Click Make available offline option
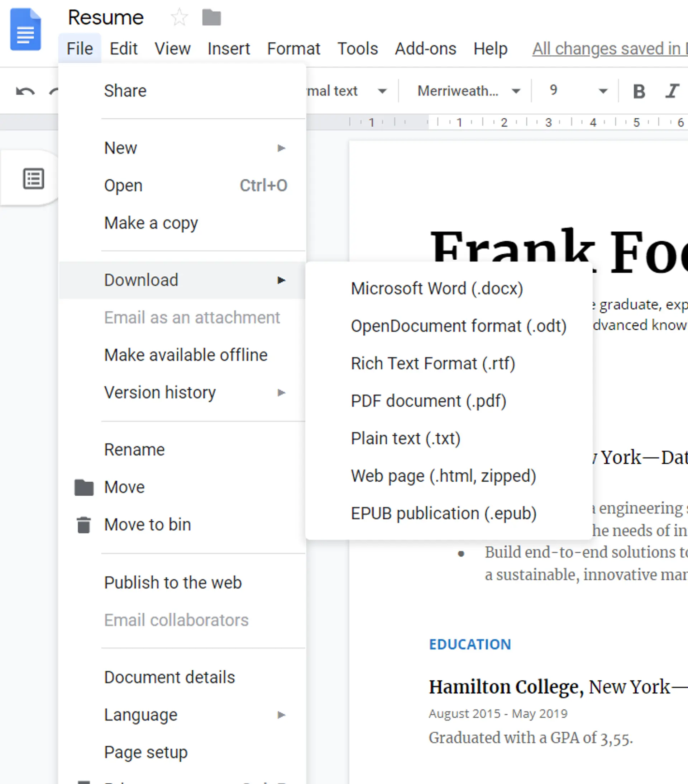This screenshot has width=688, height=784. tap(186, 355)
